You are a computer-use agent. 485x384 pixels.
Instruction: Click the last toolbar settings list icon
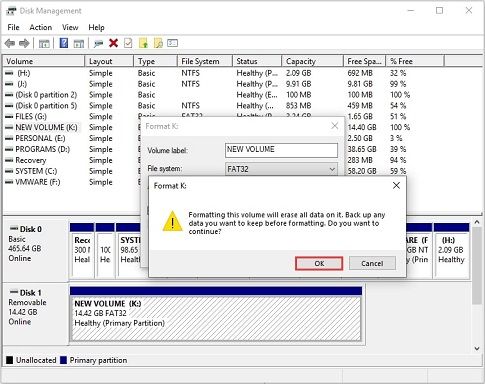click(x=172, y=43)
